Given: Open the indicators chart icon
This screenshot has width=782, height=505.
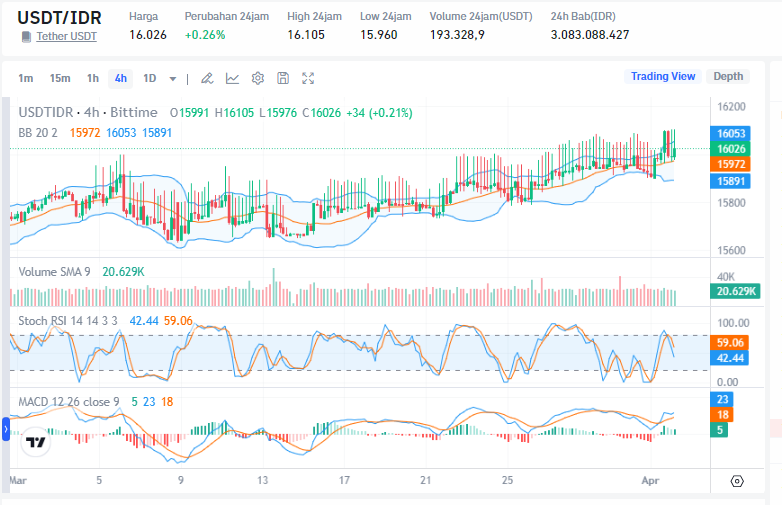Looking at the screenshot, I should tap(232, 78).
